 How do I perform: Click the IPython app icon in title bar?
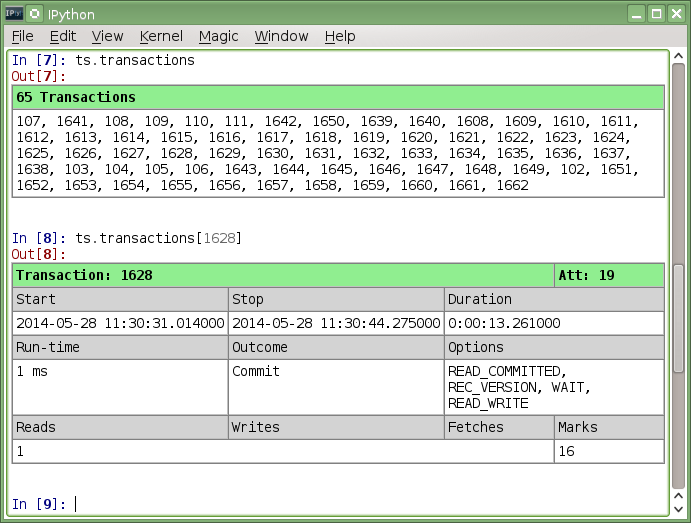tap(16, 14)
